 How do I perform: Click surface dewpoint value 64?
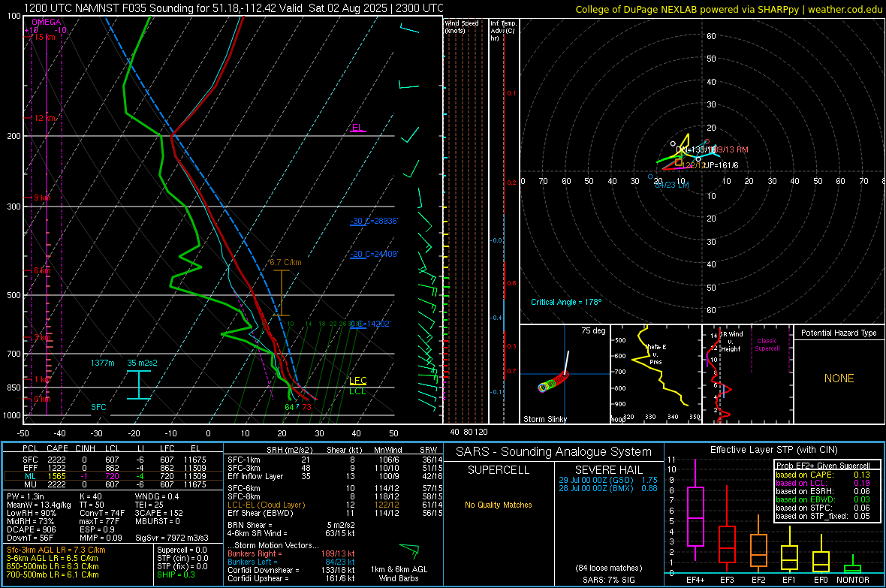pos(289,407)
